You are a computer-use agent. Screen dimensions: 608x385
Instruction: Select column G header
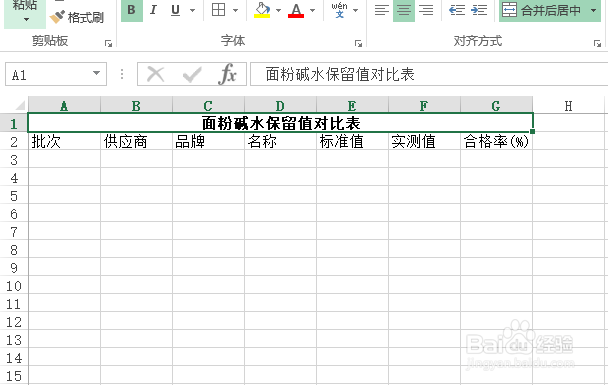pyautogui.click(x=496, y=105)
